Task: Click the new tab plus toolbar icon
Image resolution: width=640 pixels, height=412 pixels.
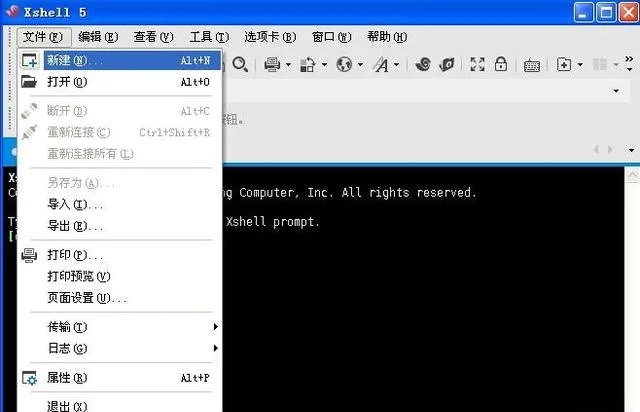Action: point(564,64)
